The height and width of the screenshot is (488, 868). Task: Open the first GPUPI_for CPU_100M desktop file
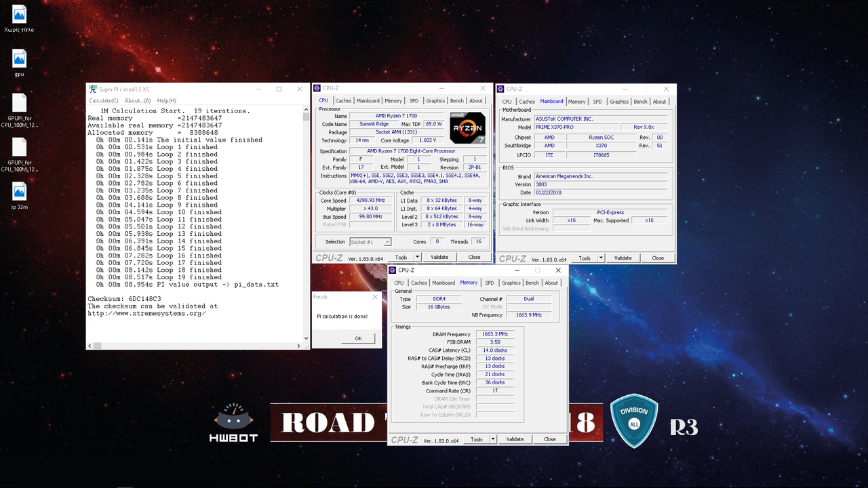point(19,102)
